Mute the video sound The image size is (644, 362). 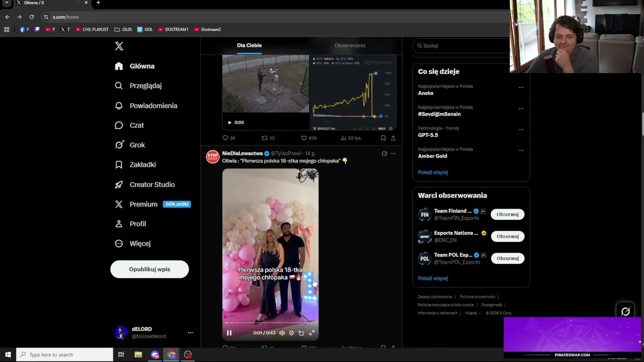(282, 333)
